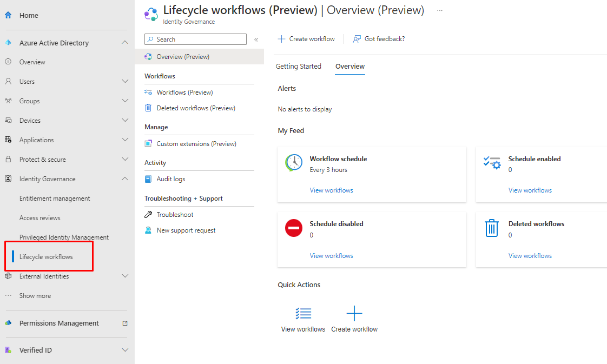Image resolution: width=607 pixels, height=364 pixels.
Task: Click the Schedule enabled gear icon
Action: [492, 162]
